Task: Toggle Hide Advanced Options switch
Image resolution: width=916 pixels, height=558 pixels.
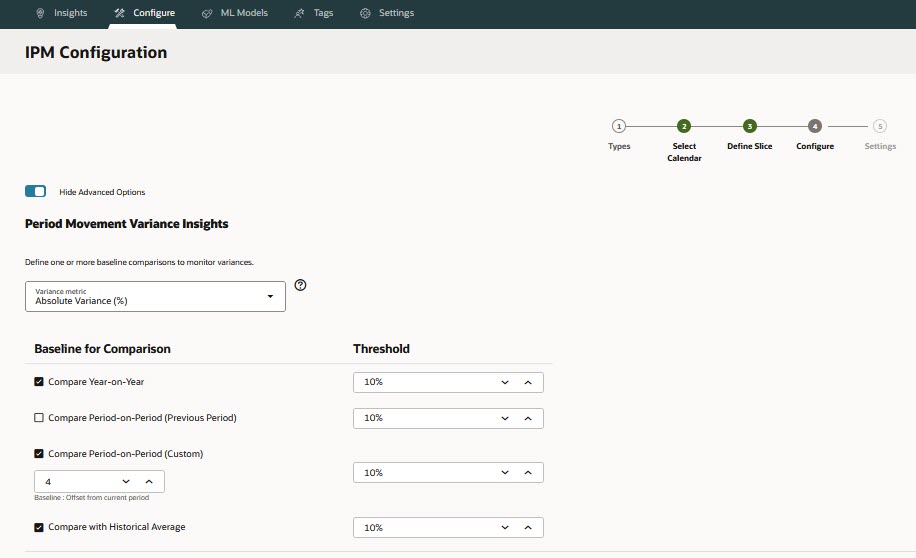Action: [x=36, y=191]
